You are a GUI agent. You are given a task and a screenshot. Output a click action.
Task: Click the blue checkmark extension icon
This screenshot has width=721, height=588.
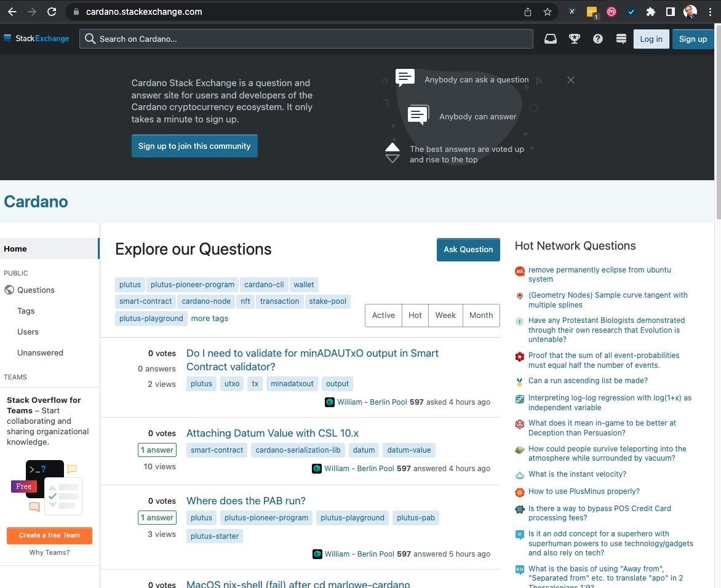pos(631,12)
